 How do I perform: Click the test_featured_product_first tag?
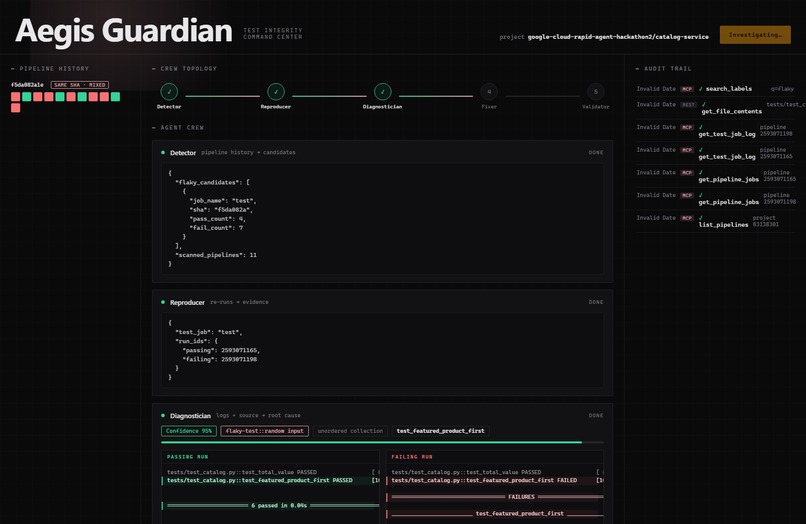point(441,431)
